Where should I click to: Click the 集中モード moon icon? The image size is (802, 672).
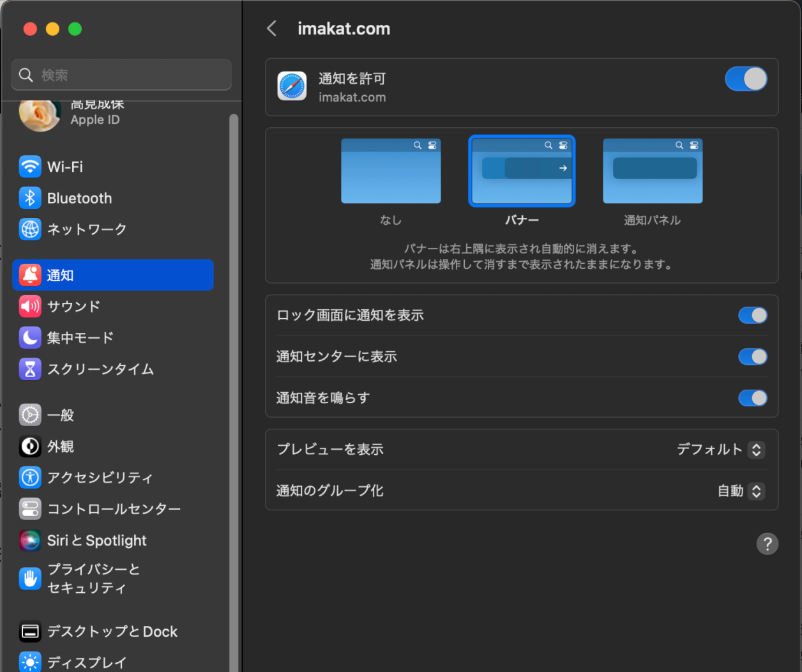click(x=30, y=337)
